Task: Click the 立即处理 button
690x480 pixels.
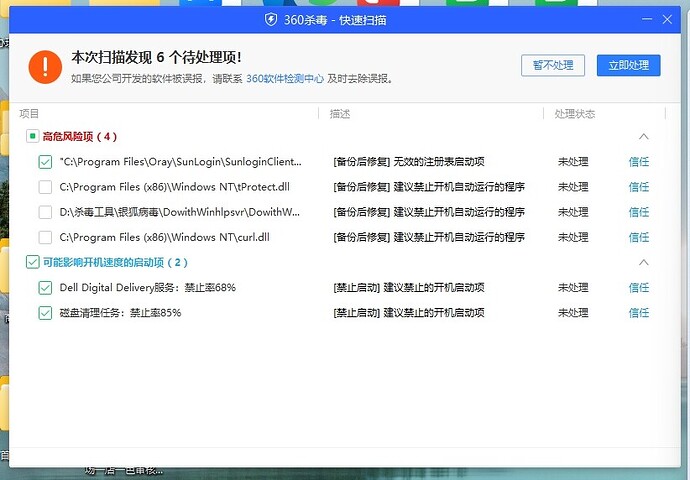Action: point(628,66)
